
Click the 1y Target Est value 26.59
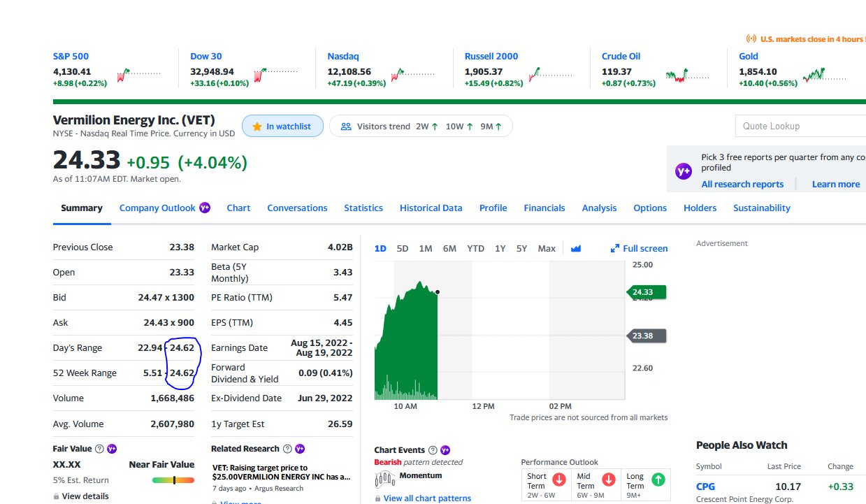point(340,424)
